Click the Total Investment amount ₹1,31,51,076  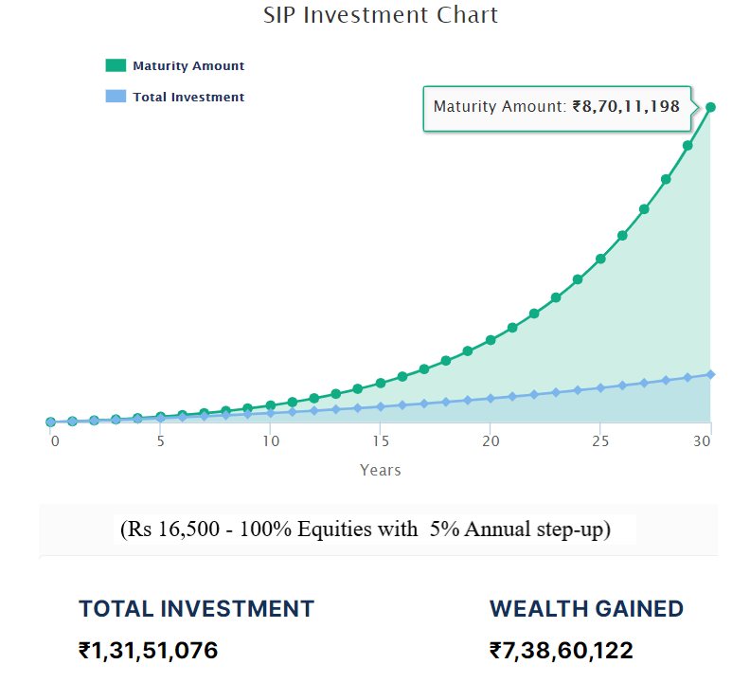click(149, 651)
